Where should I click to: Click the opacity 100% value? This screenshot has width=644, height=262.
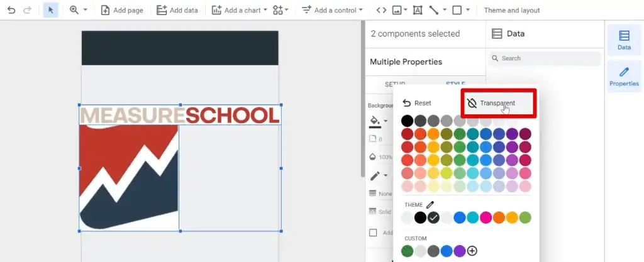386,157
